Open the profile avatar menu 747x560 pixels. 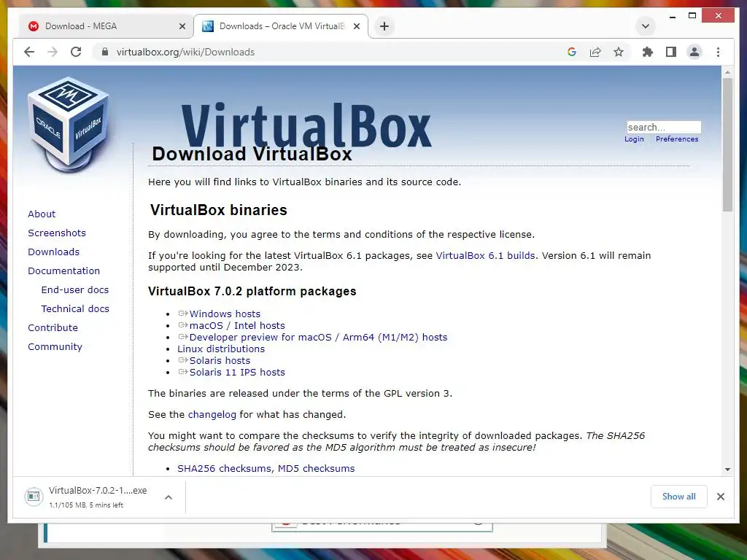pyautogui.click(x=694, y=52)
